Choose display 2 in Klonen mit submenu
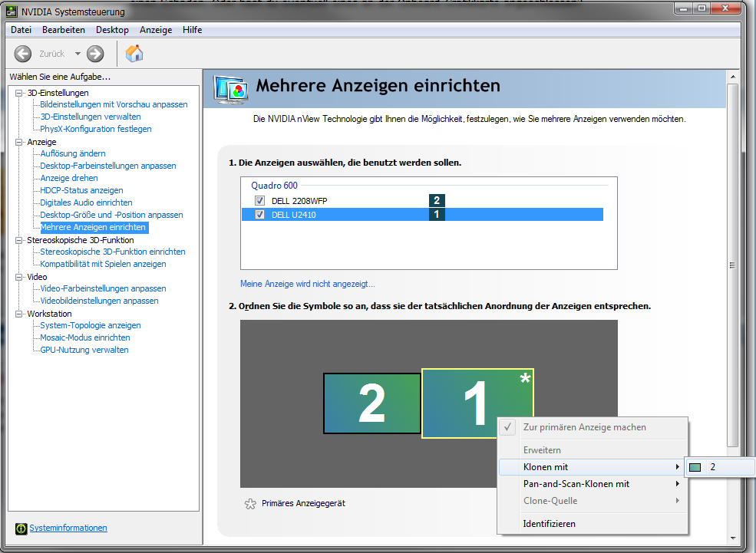Viewport: 756px width, 553px height. click(719, 467)
